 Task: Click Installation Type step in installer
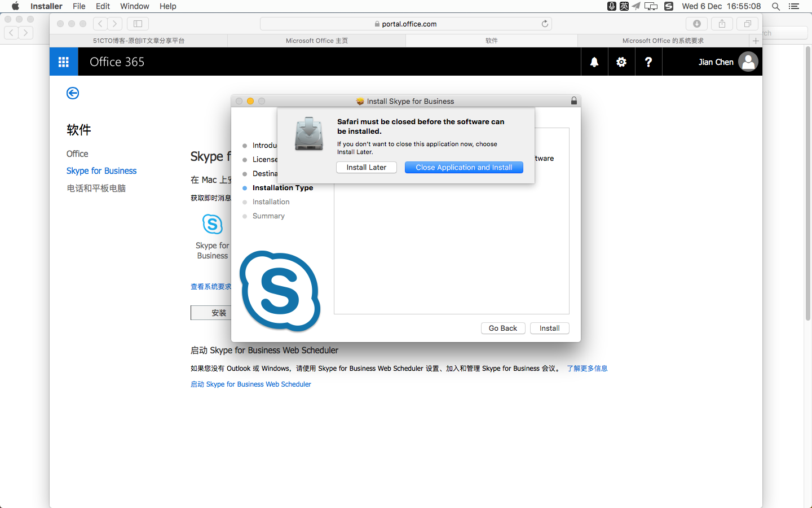coord(283,187)
